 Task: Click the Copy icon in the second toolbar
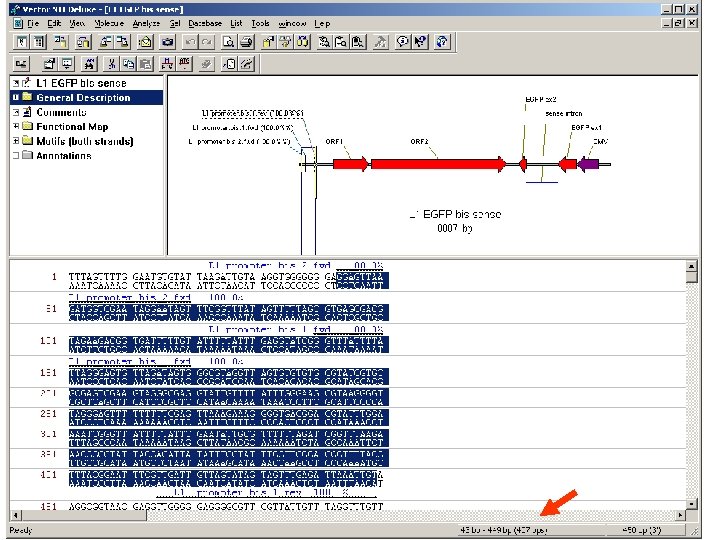point(128,64)
